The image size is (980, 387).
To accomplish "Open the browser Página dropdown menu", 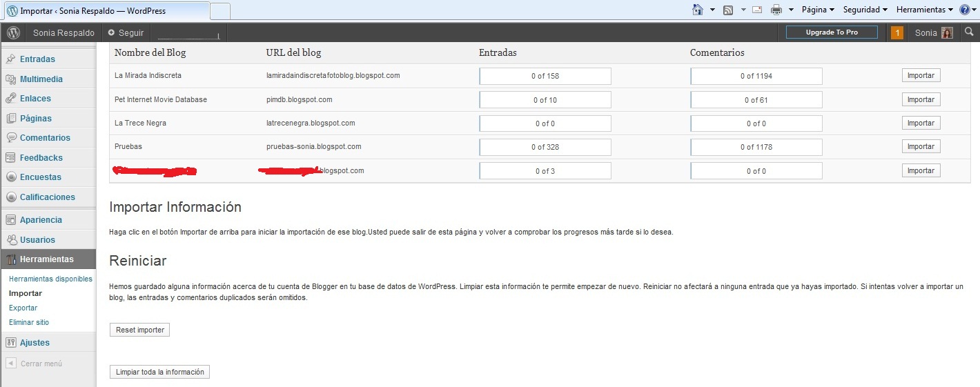I will click(818, 10).
